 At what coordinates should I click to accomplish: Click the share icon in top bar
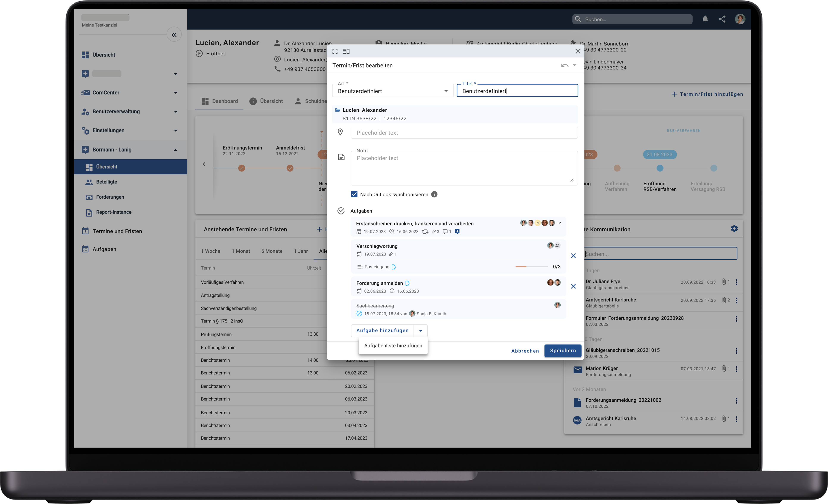[x=722, y=19]
